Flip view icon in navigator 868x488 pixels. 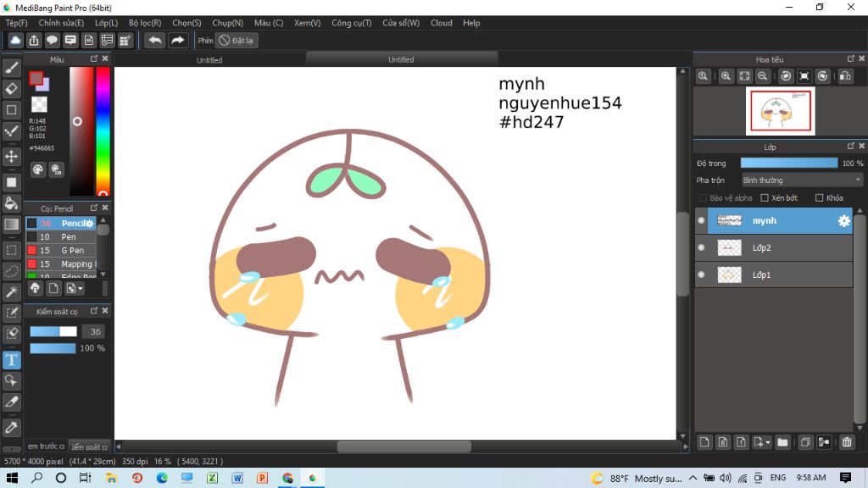[845, 76]
